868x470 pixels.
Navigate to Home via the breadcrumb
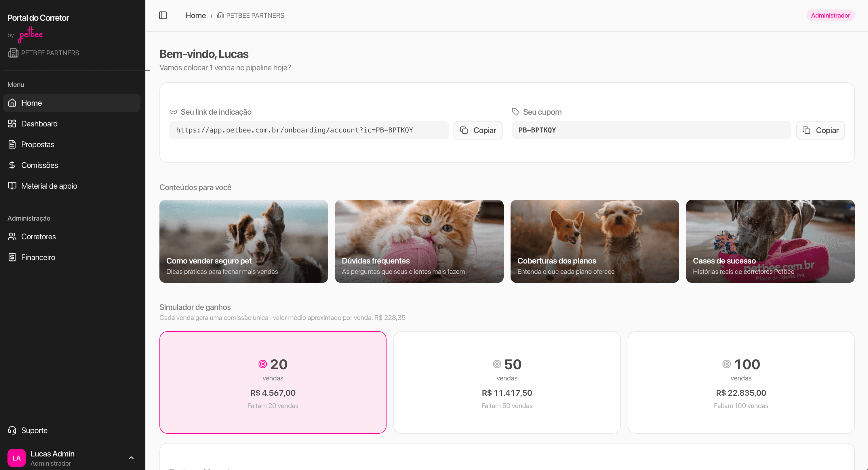(x=195, y=15)
